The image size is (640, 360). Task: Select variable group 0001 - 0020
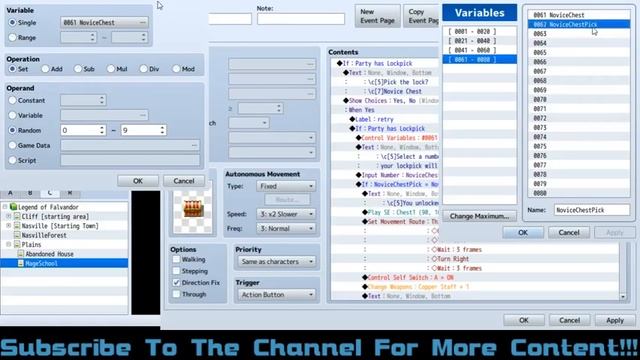click(480, 31)
